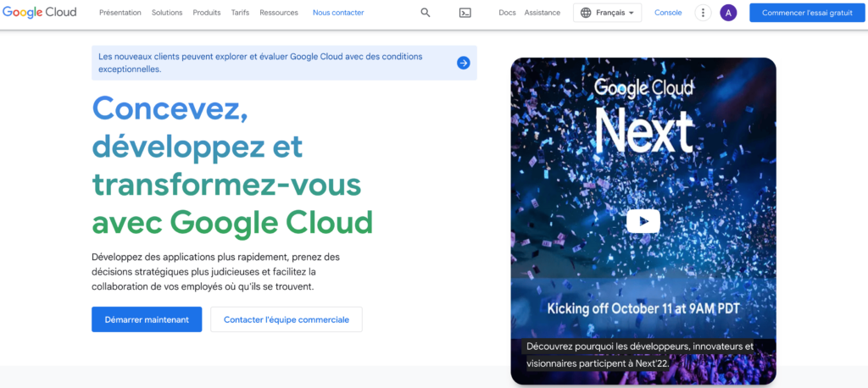Activate the Cloud Shell terminal icon
The height and width of the screenshot is (388, 868).
(465, 13)
